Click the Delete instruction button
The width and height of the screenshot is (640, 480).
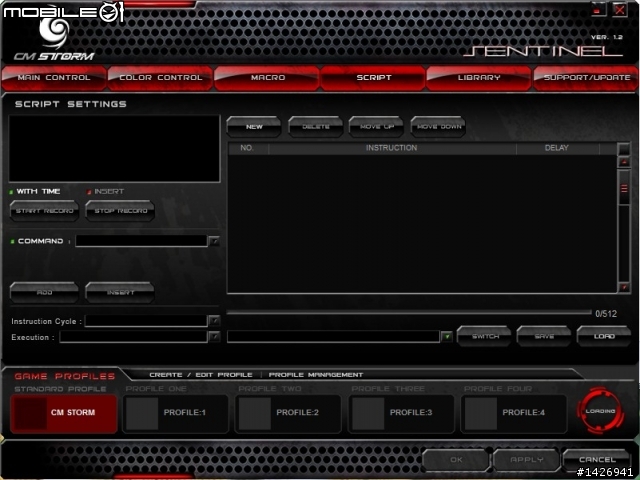(x=316, y=127)
